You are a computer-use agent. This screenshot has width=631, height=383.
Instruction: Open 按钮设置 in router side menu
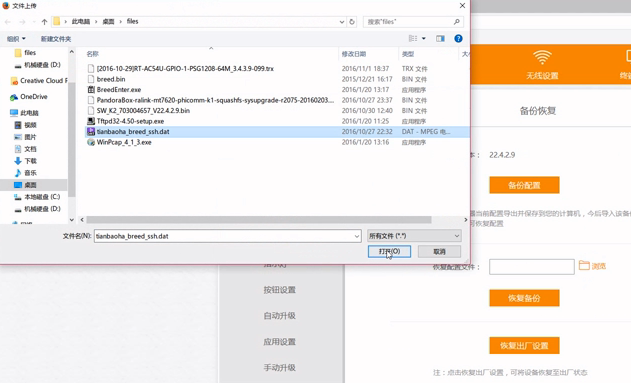280,290
